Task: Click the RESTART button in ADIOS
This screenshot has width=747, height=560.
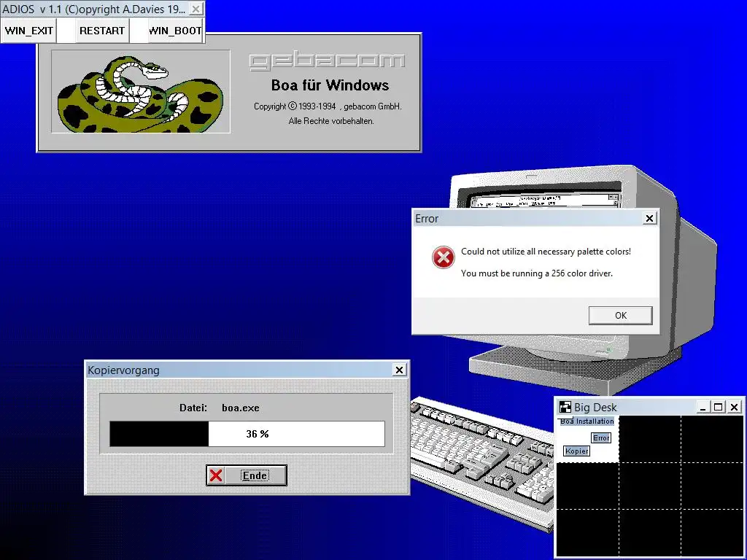Action: pos(102,31)
